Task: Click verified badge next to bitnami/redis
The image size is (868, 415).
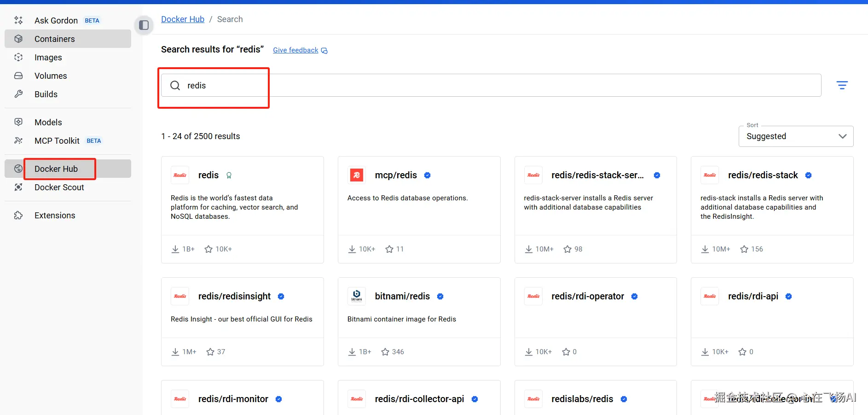Action: point(440,296)
